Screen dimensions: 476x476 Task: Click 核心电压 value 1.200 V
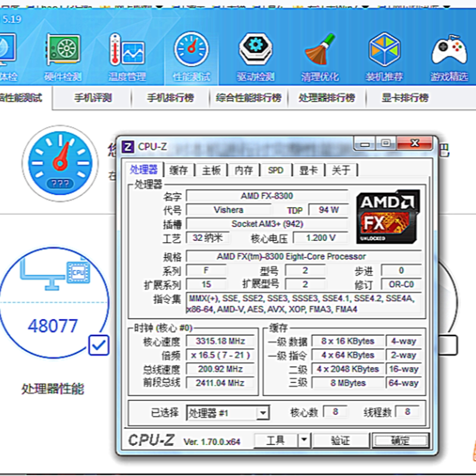(x=321, y=237)
